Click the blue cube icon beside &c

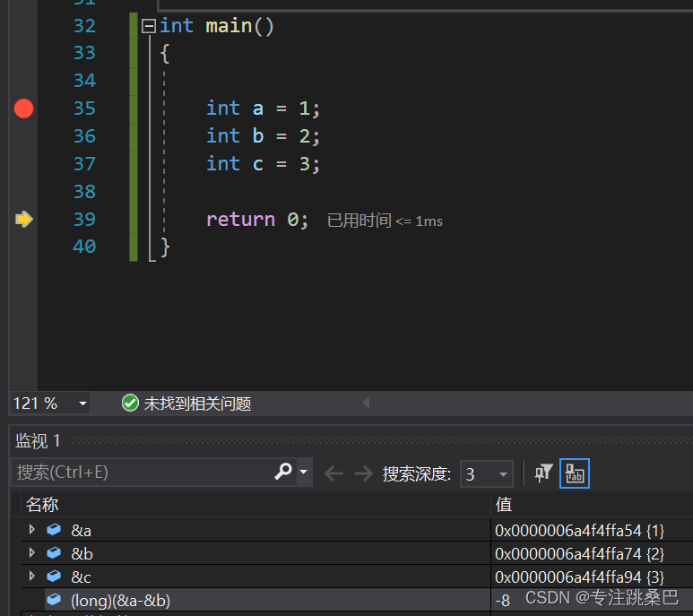tap(54, 577)
